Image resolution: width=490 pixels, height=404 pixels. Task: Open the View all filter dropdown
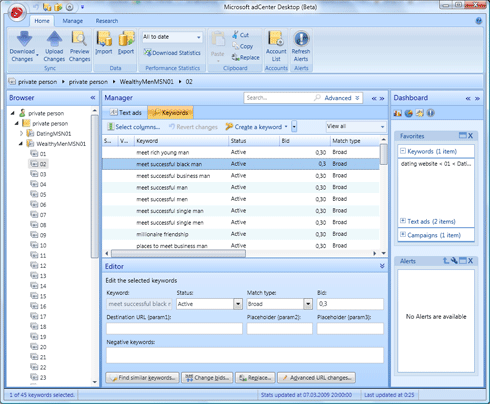coord(382,127)
